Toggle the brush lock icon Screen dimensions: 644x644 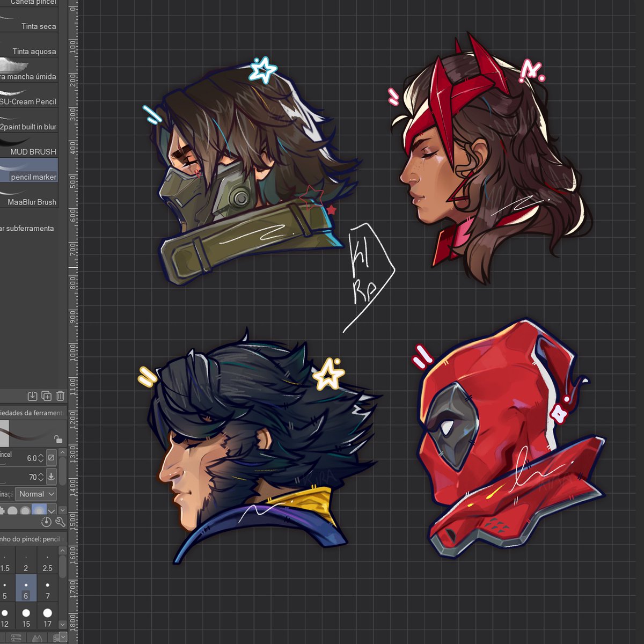tap(58, 439)
